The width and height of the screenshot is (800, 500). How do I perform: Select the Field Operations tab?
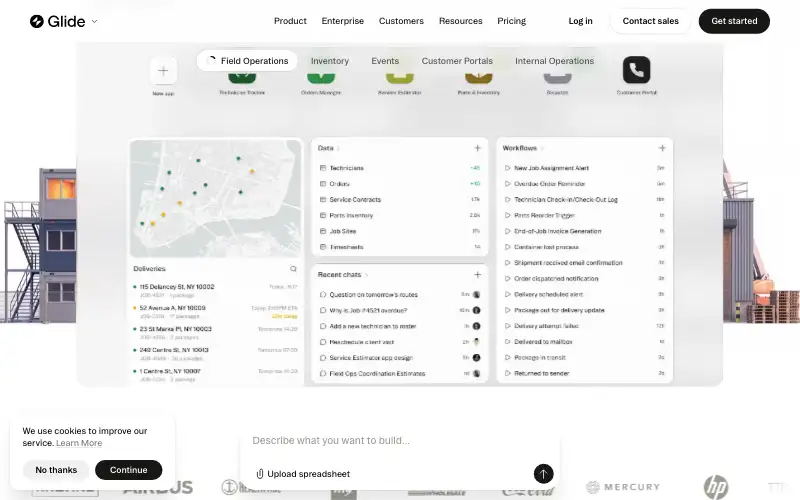pos(247,61)
